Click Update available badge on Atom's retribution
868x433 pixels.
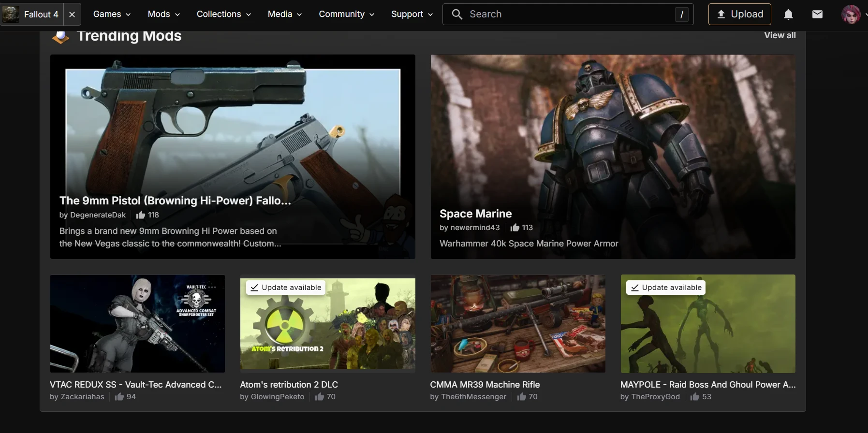click(286, 288)
